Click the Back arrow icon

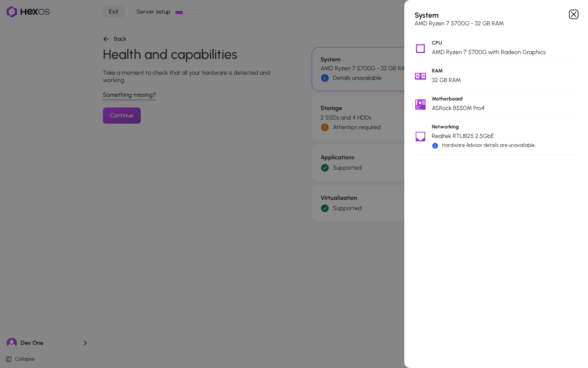(106, 39)
